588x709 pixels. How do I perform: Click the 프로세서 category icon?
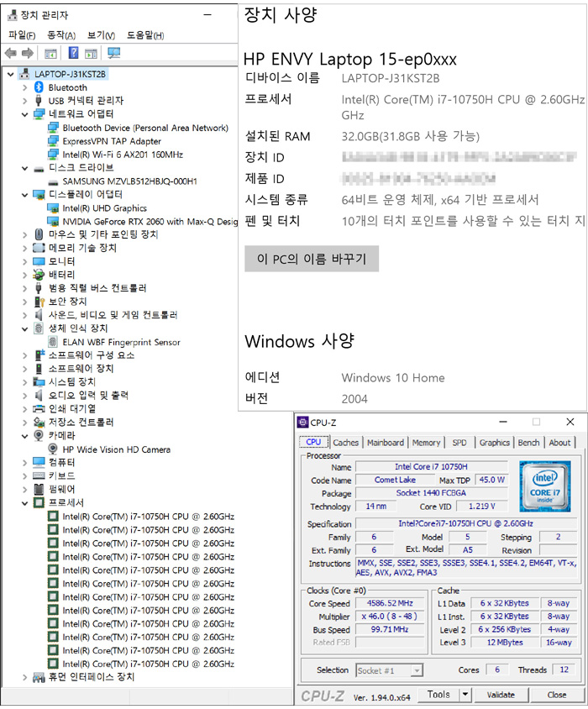[39, 502]
